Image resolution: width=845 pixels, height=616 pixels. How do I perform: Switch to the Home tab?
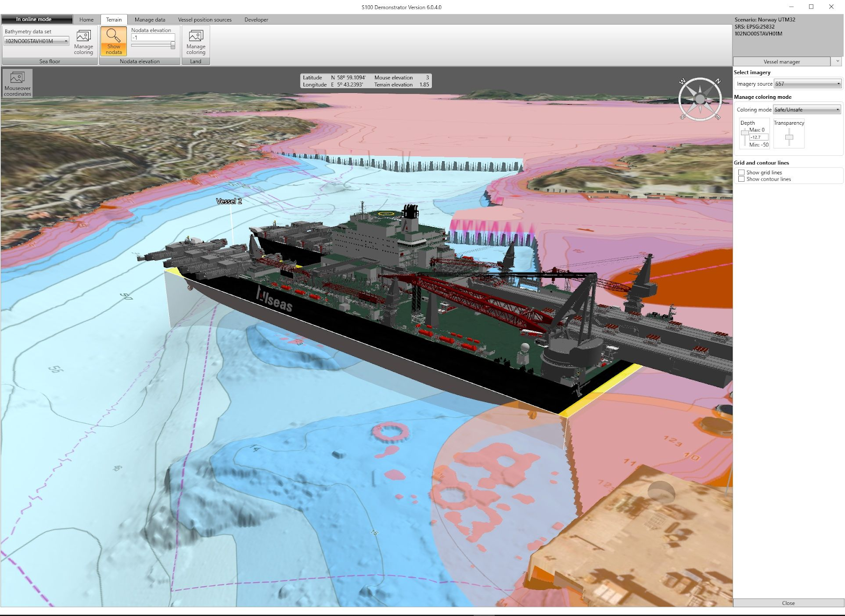[86, 20]
